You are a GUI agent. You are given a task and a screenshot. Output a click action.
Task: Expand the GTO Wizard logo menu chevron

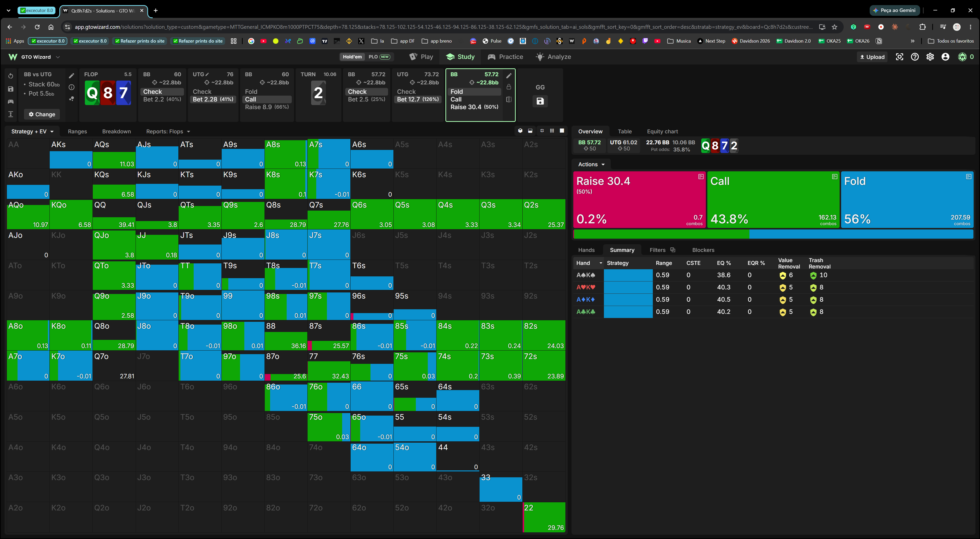[58, 57]
